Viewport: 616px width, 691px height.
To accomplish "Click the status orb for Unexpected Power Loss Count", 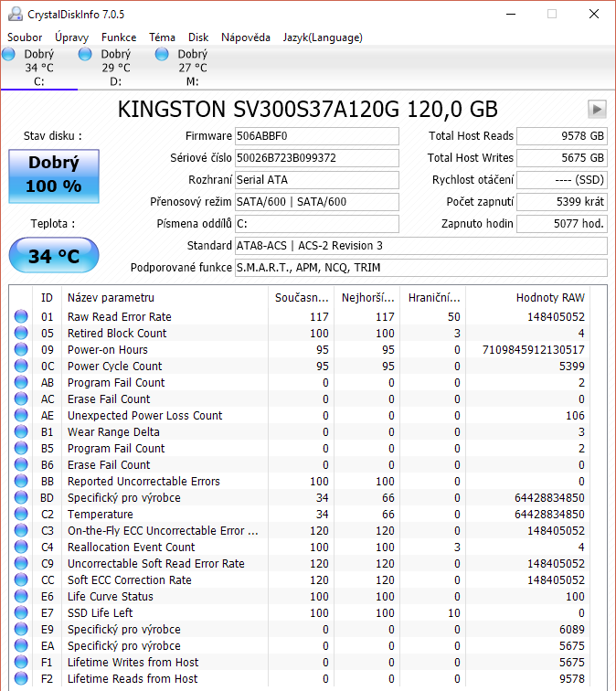I will 21,415.
